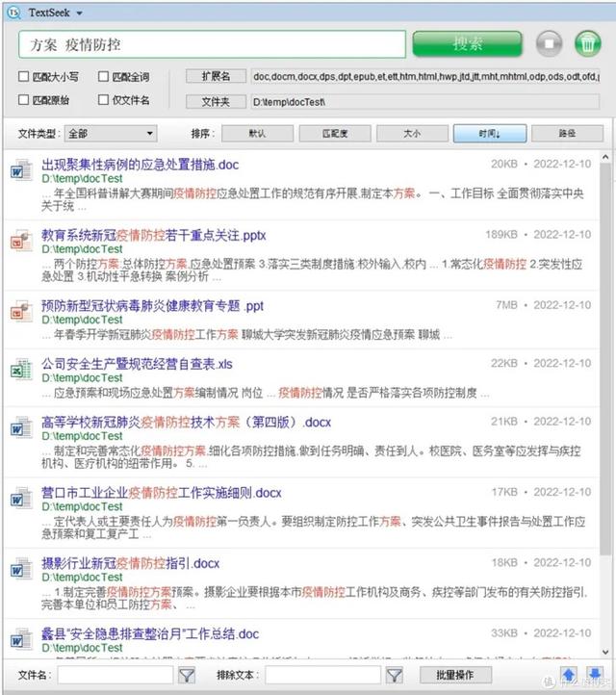Click the extension list field starting with doc,docm

point(425,77)
